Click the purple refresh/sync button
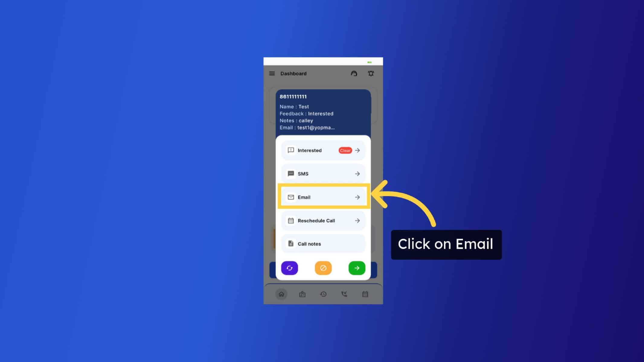This screenshot has width=644, height=362. 290,268
